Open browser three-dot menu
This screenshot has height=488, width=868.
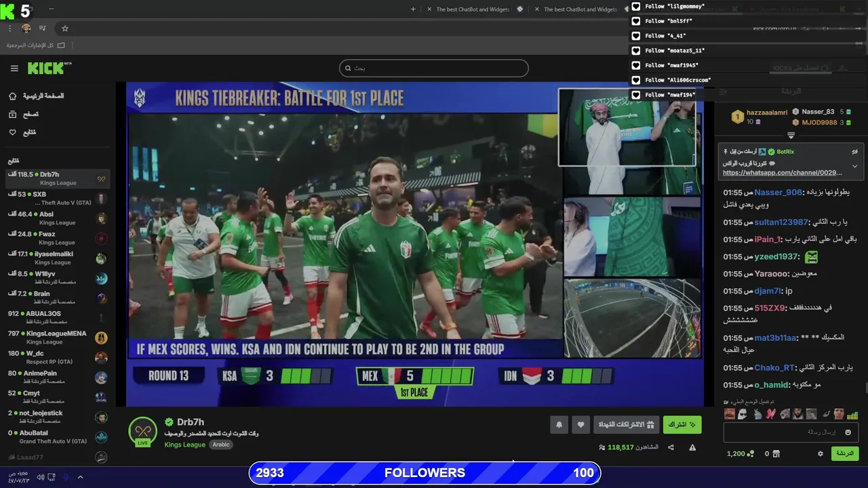click(9, 28)
